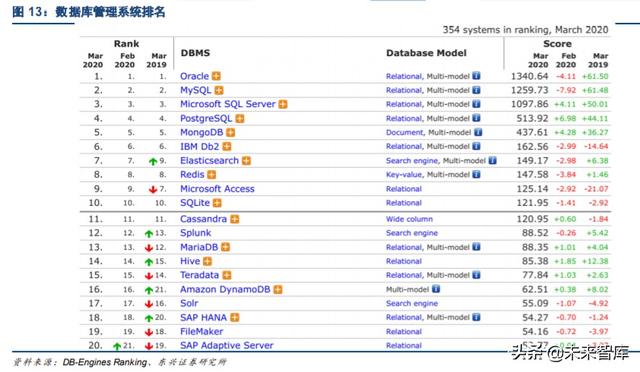Click the Oracle score 1340.64
Image resolution: width=640 pixels, height=372 pixels.
click(529, 76)
